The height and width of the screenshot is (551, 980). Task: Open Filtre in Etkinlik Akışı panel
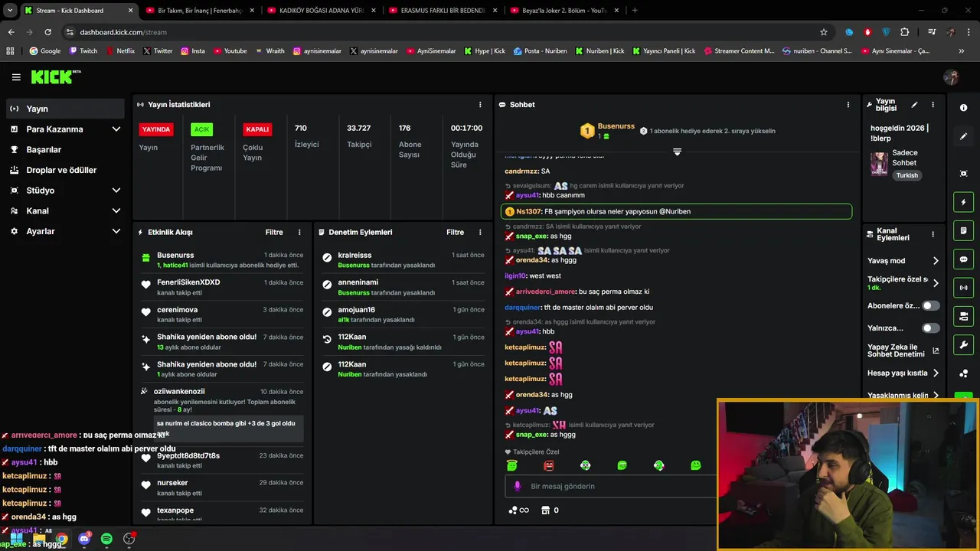[274, 232]
